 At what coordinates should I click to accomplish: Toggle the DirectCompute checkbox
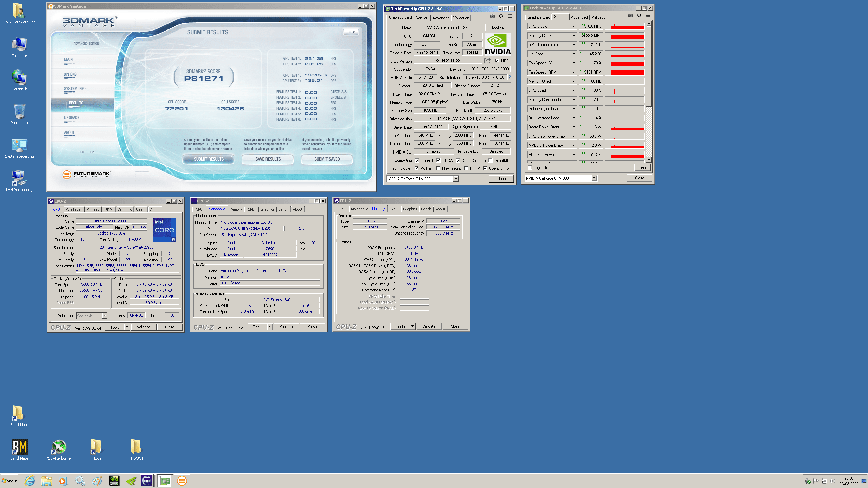pos(458,161)
